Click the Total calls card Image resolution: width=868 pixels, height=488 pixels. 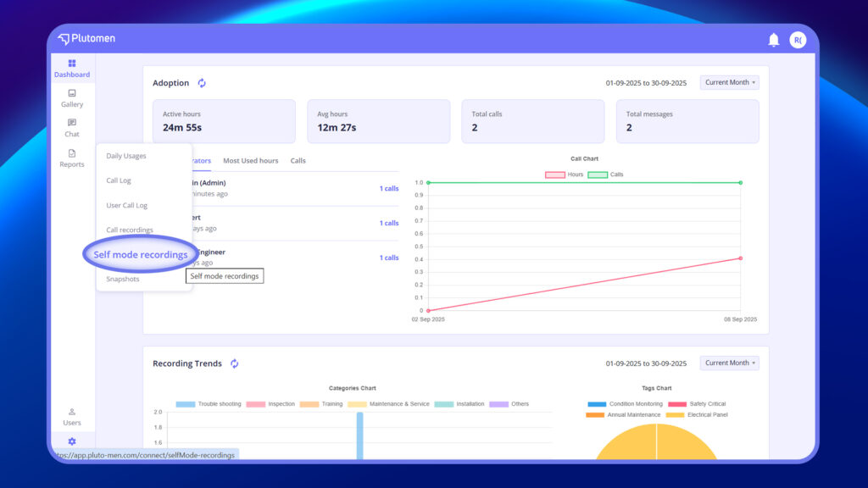coord(533,121)
